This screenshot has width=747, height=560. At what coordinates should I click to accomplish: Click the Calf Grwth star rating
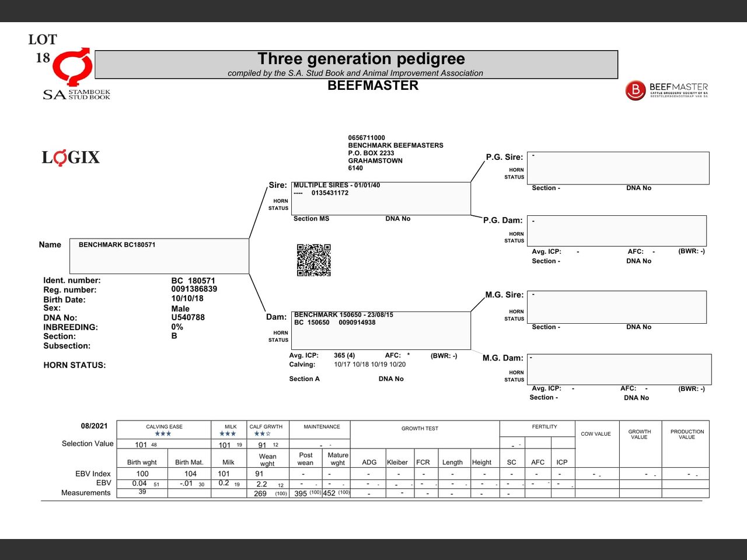[262, 434]
